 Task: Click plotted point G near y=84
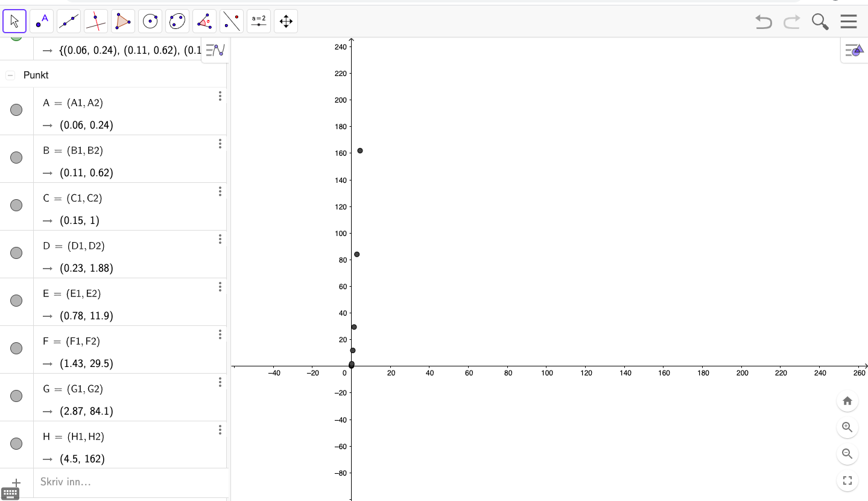(357, 254)
